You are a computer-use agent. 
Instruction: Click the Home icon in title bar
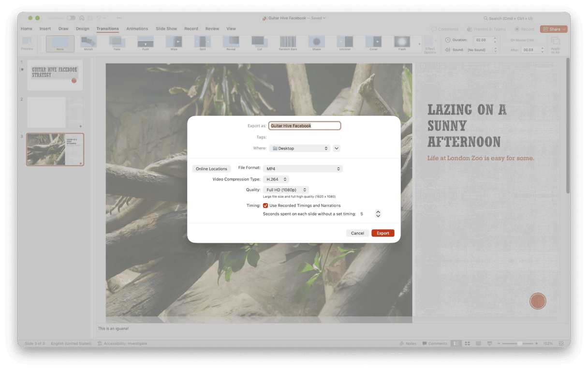click(82, 18)
